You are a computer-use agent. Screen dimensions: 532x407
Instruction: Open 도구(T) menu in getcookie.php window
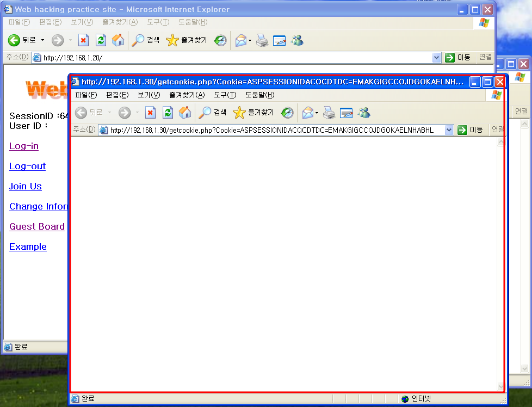225,95
